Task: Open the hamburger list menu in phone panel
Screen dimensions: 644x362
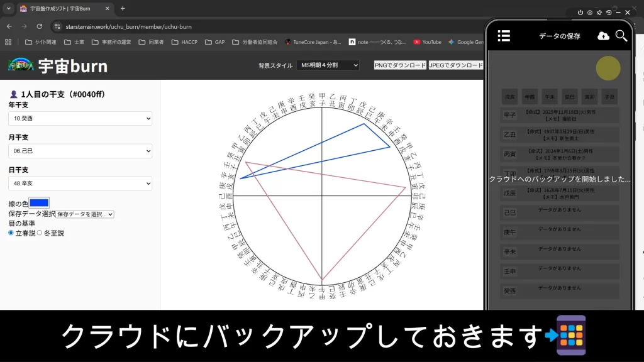Action: [504, 36]
